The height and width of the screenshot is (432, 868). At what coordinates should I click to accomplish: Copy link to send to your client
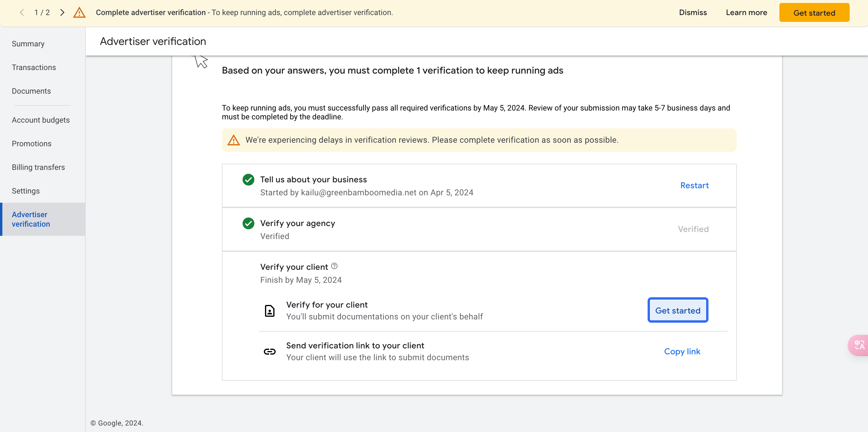click(x=682, y=351)
